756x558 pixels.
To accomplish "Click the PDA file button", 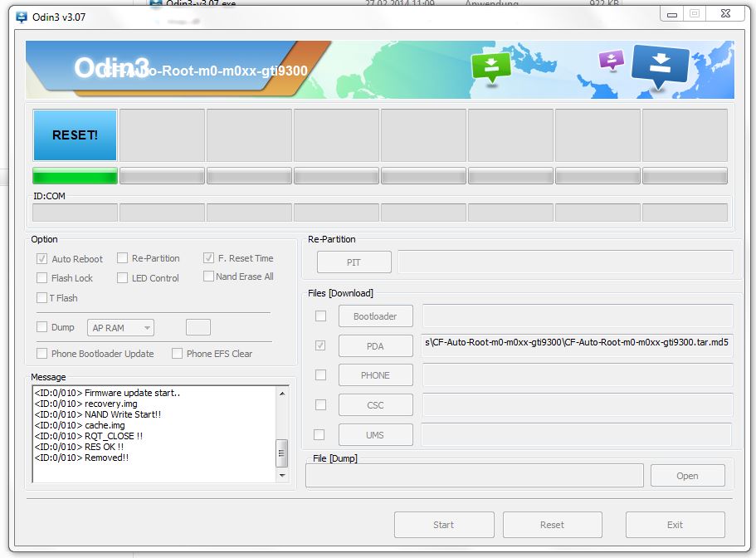I will click(x=376, y=345).
